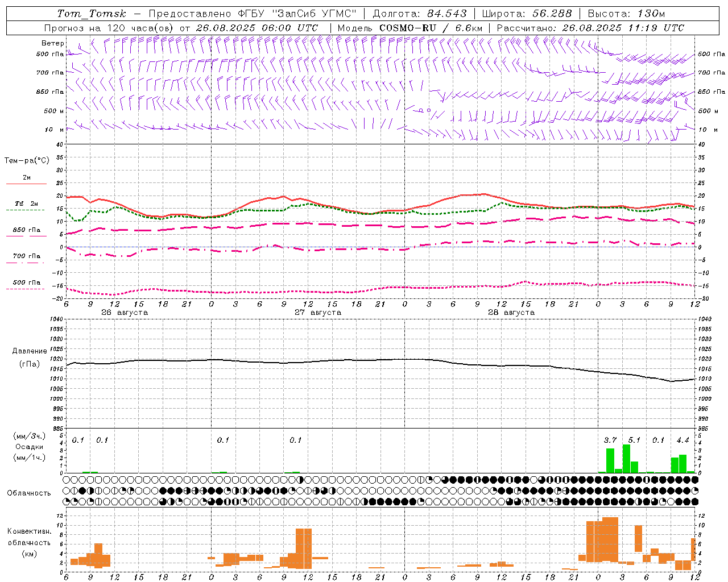Click the Облачность cloud cover label
Image resolution: width=728 pixels, height=582 pixels.
coord(29,493)
